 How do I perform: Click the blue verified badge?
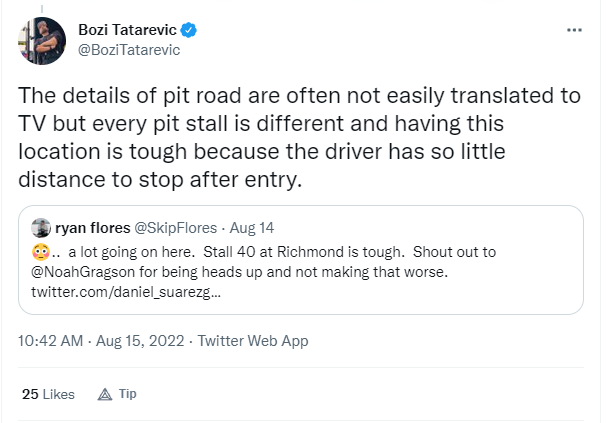coord(189,30)
